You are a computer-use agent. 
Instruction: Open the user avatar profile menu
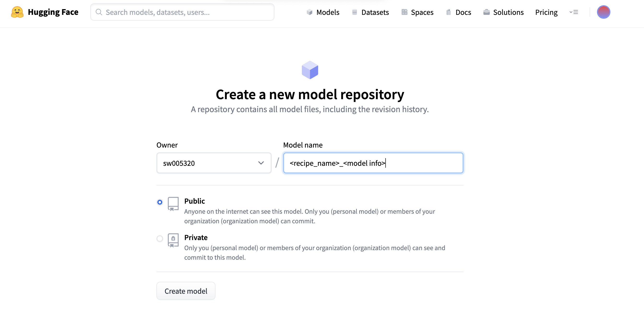pyautogui.click(x=603, y=12)
